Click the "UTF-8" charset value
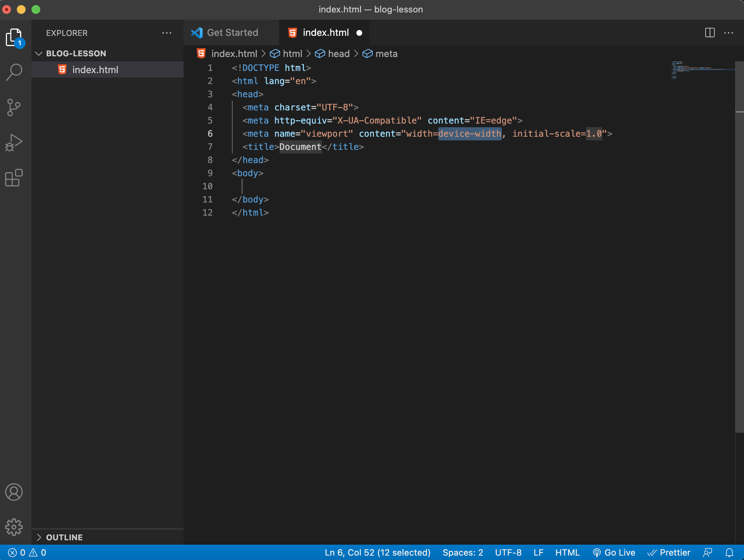 [335, 107]
